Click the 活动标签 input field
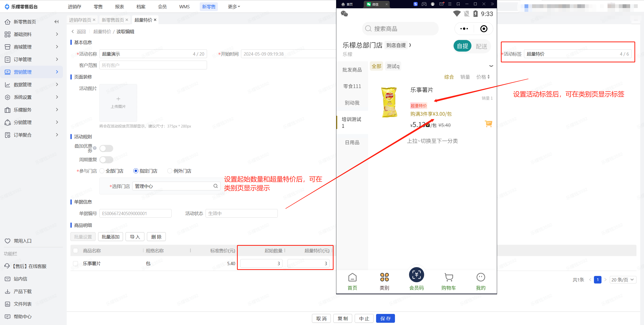This screenshot has height=325, width=644. tap(578, 54)
